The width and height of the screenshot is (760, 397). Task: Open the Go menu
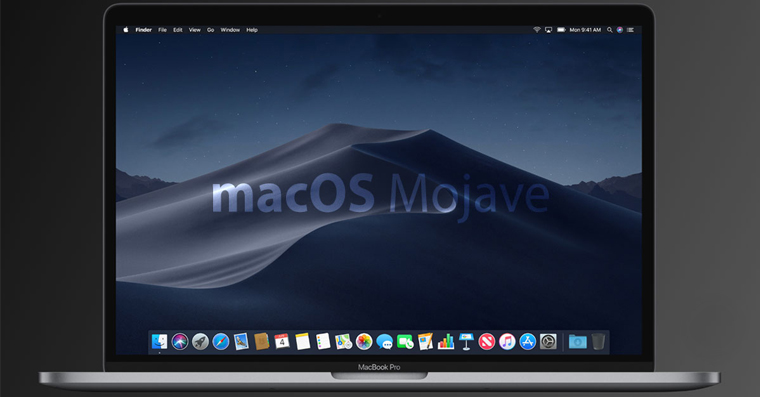pos(210,30)
